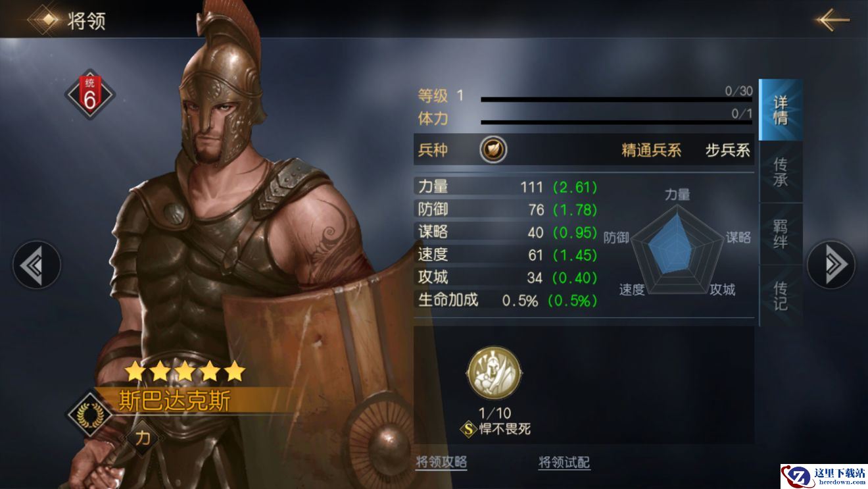
Task: Tap the 力 attribute diamond badge
Action: coord(143,438)
